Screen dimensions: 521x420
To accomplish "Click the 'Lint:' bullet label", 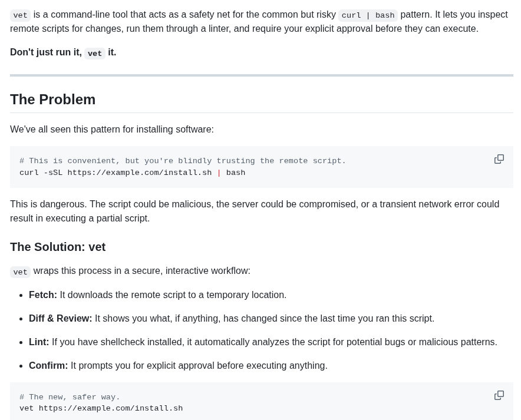I will 39,342.
